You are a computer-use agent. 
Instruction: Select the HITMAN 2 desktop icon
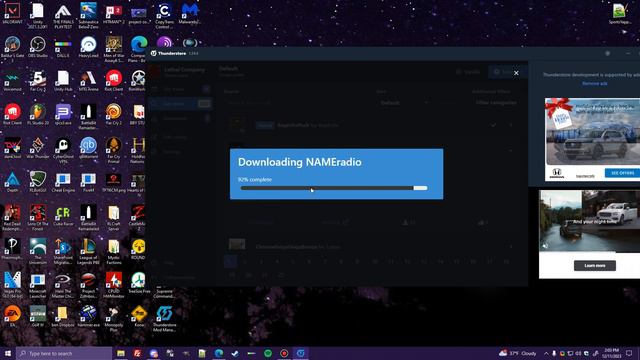(113, 14)
